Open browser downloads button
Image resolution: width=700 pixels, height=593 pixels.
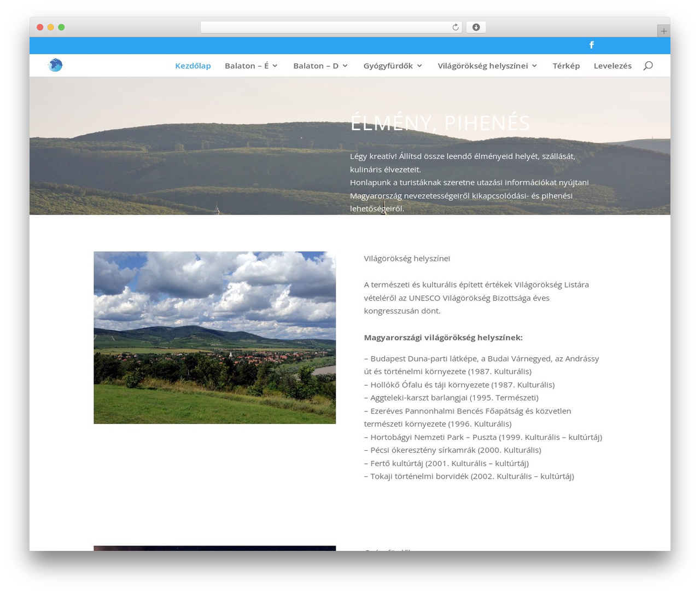(x=476, y=27)
